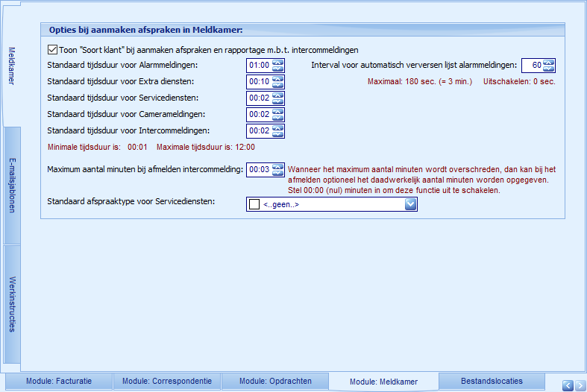Click the refresh interval spinner arrows
587x392 pixels.
point(548,66)
